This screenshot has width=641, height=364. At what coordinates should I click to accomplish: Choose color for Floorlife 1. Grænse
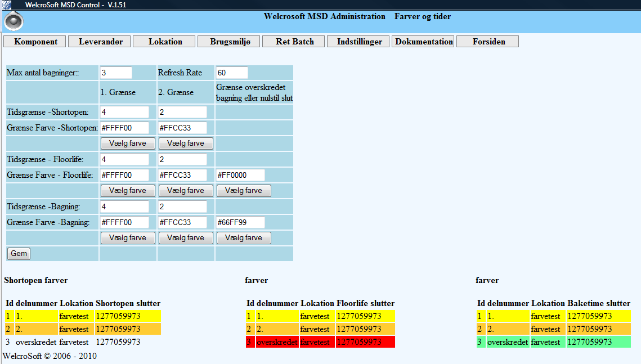coord(128,191)
